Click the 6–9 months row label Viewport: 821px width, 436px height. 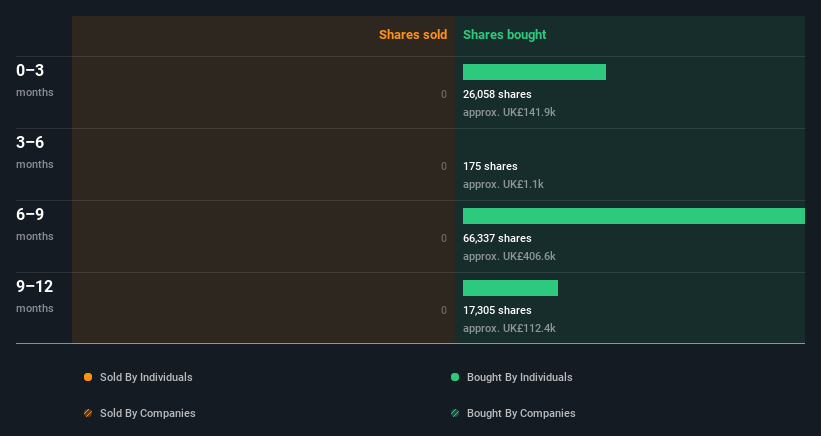pyautogui.click(x=35, y=224)
